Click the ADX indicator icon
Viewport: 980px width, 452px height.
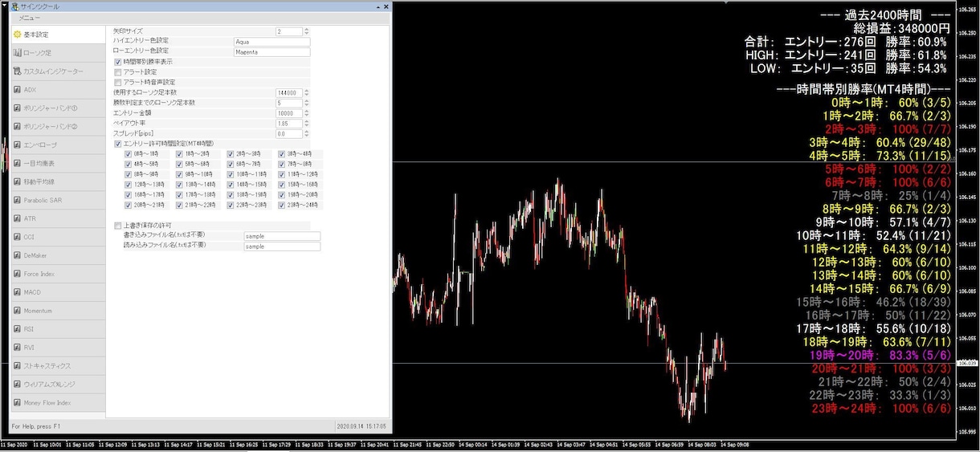[x=17, y=90]
